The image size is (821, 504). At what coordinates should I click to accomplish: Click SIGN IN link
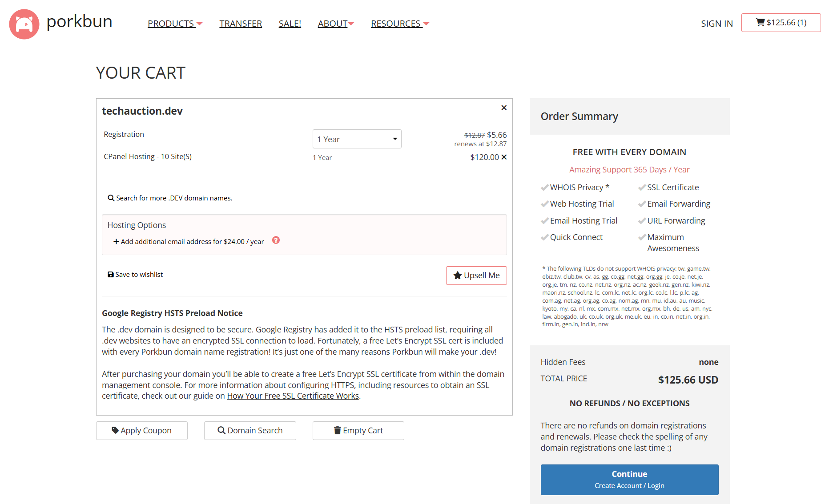coord(717,24)
